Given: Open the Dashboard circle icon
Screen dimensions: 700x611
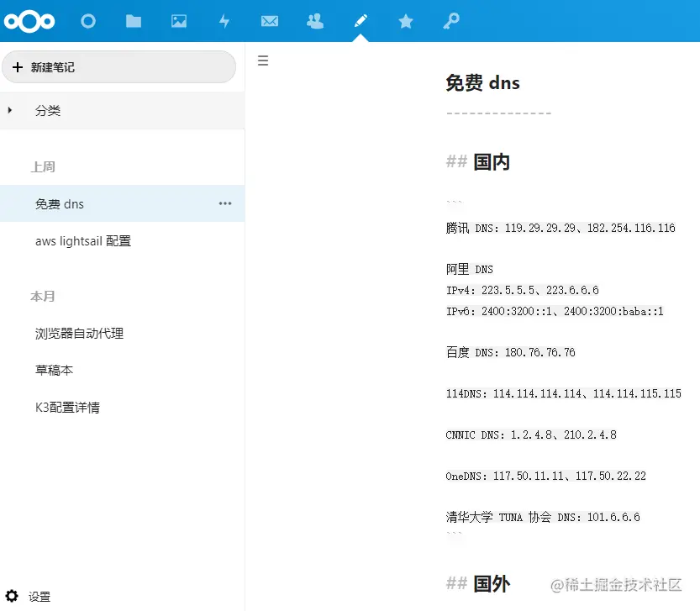Looking at the screenshot, I should [x=88, y=21].
